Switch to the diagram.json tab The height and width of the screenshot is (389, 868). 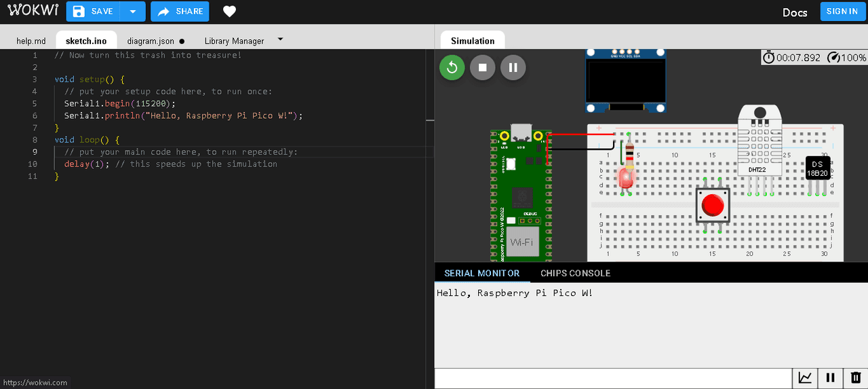151,41
